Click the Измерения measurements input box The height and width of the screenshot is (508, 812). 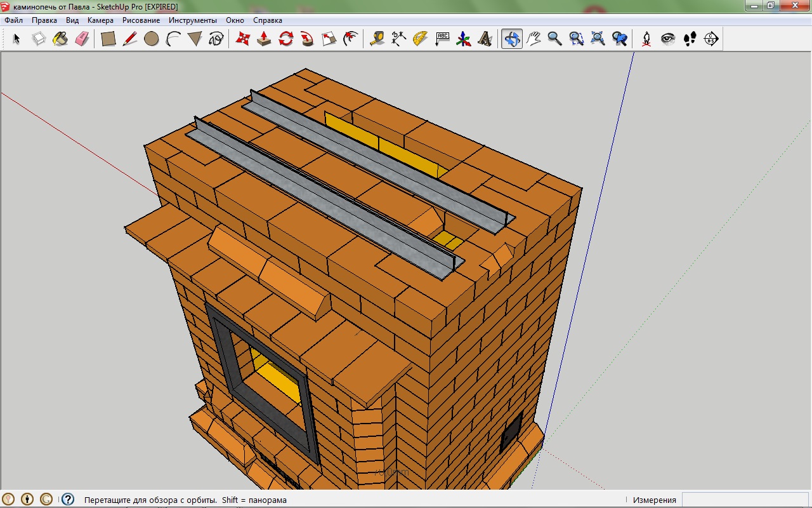745,500
